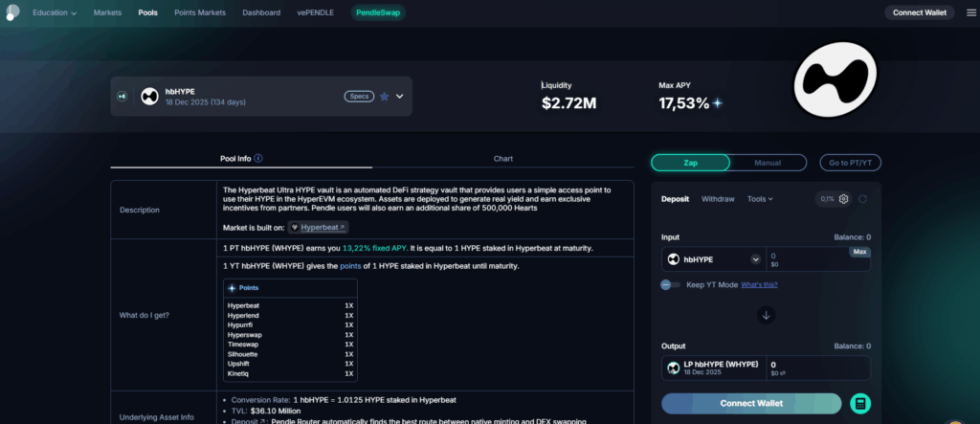
Task: Click the down arrow swap direction icon
Action: tap(767, 315)
